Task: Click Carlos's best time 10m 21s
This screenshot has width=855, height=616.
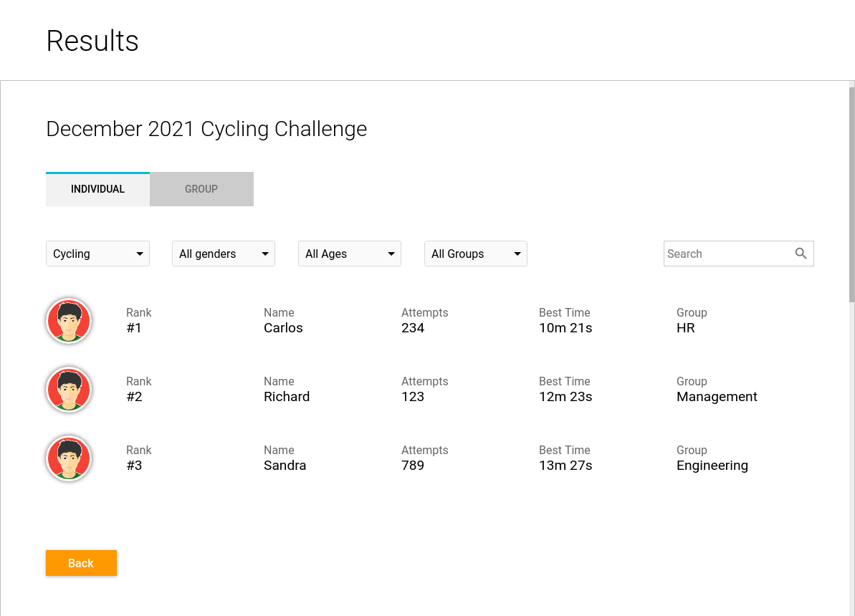Action: point(565,328)
